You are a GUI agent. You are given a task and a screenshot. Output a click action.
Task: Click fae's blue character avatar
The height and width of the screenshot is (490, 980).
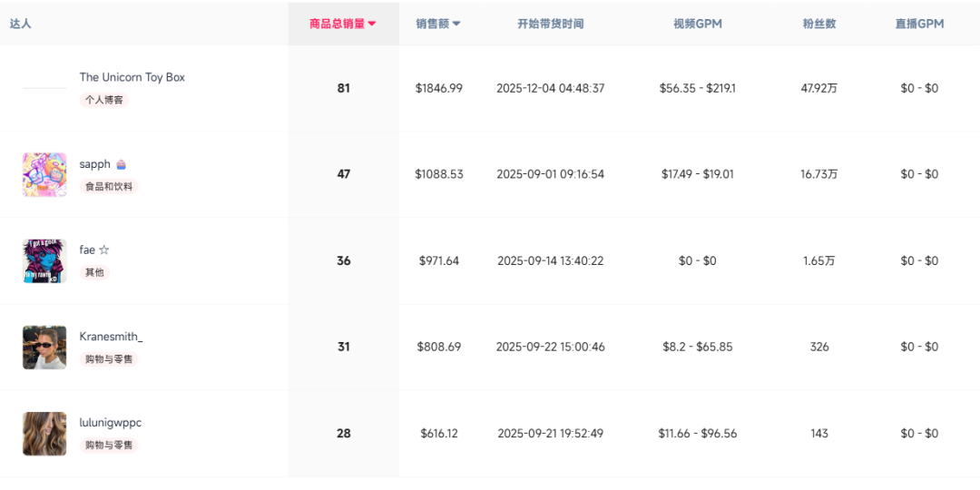pos(44,260)
